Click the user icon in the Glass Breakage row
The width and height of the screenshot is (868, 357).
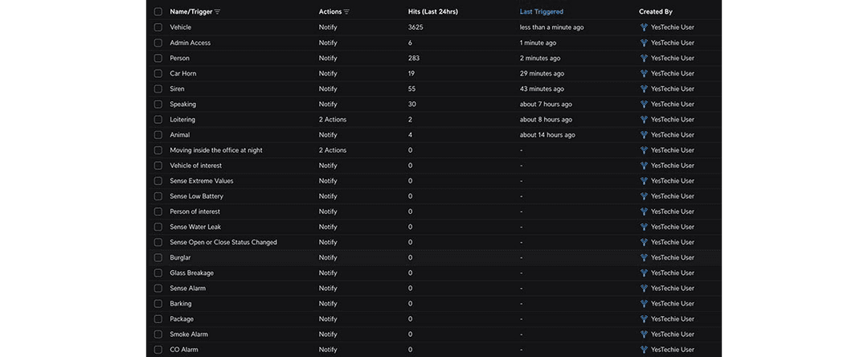[x=644, y=273]
